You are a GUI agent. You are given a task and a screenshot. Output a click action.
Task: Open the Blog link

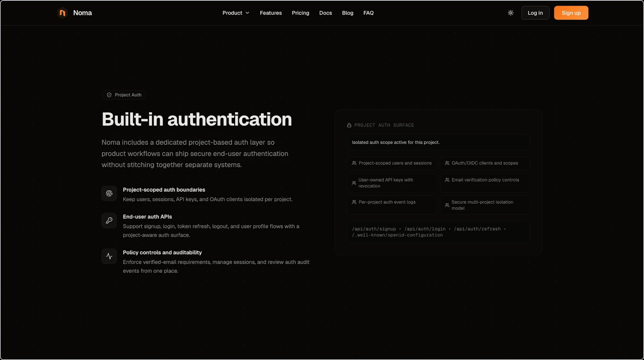point(348,13)
